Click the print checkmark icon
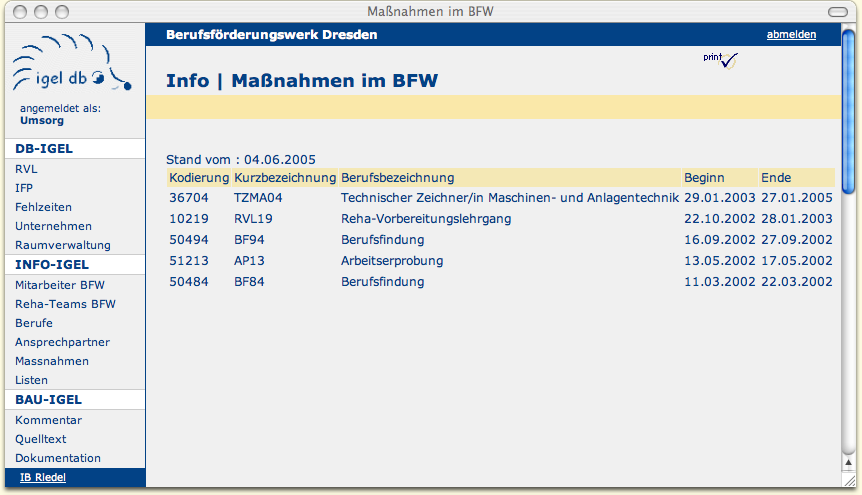 coord(720,59)
